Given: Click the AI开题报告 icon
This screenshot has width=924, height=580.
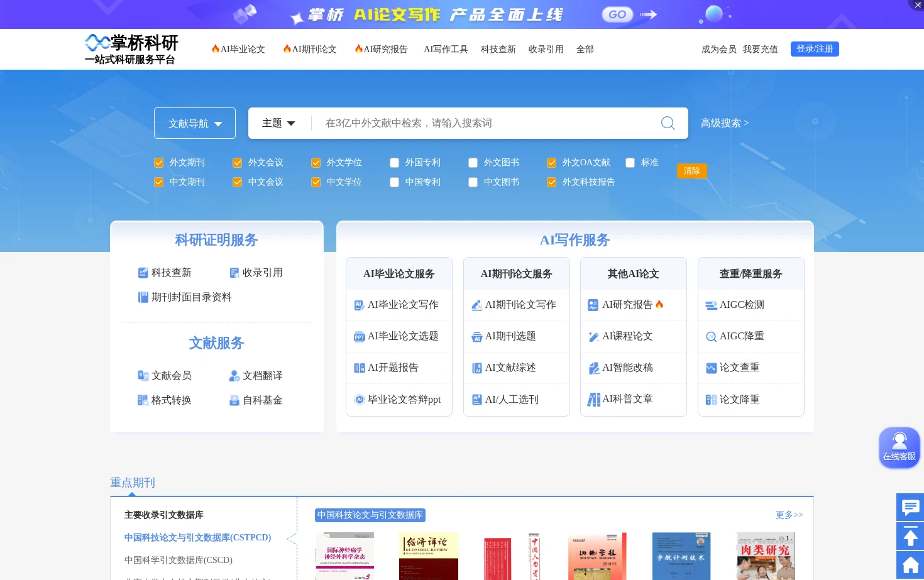Looking at the screenshot, I should tap(360, 368).
